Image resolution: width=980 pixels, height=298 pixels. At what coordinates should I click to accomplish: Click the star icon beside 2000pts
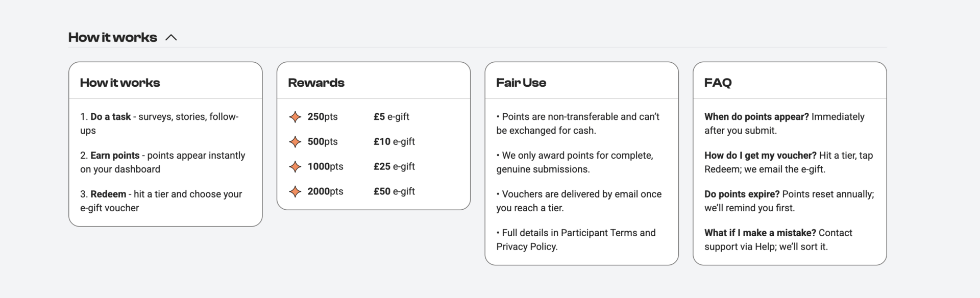295,192
